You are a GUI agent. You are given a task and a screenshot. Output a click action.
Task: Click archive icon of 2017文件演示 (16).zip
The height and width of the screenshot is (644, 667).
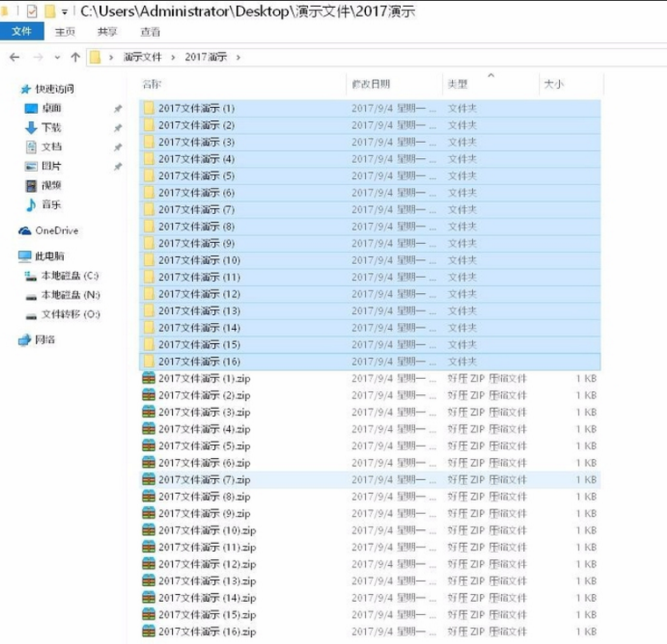coord(148,631)
